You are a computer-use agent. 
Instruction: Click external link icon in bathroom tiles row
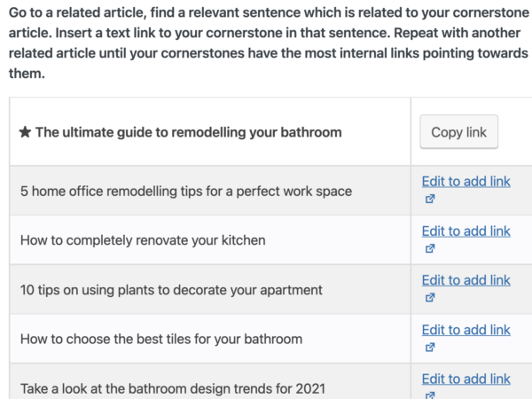click(430, 347)
